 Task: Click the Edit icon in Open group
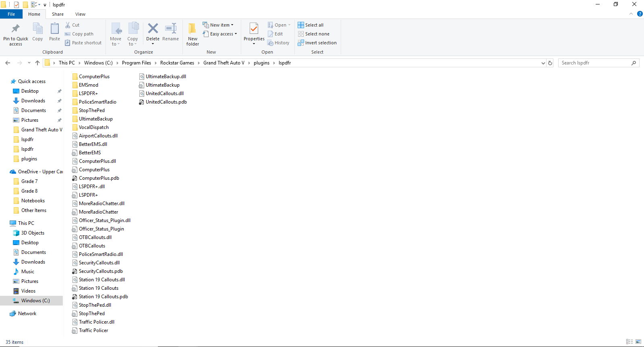point(271,34)
